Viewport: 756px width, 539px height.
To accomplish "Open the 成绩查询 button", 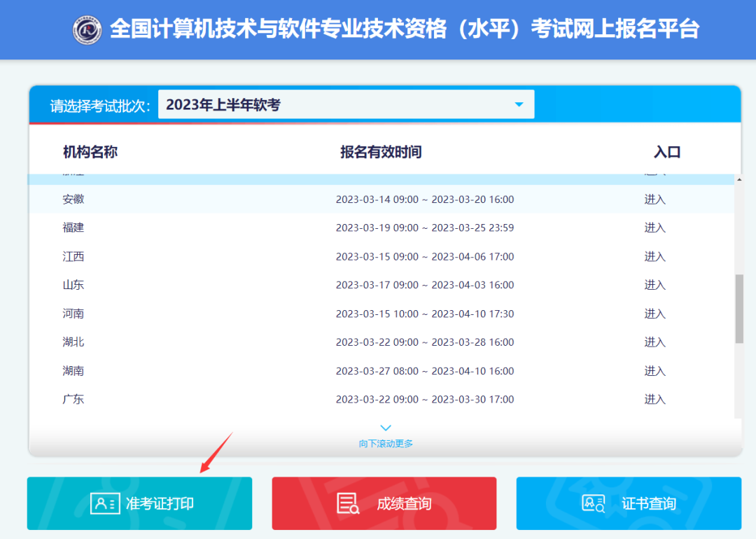I will pyautogui.click(x=384, y=503).
